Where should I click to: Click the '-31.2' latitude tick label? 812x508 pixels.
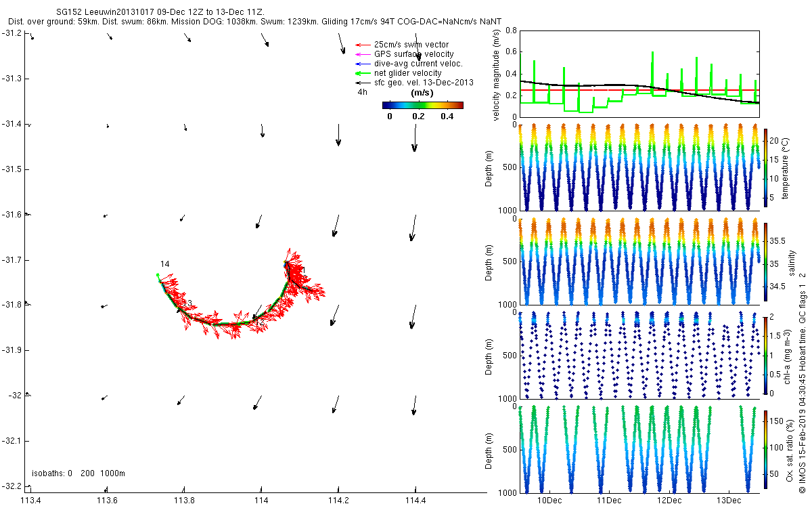tap(12, 33)
